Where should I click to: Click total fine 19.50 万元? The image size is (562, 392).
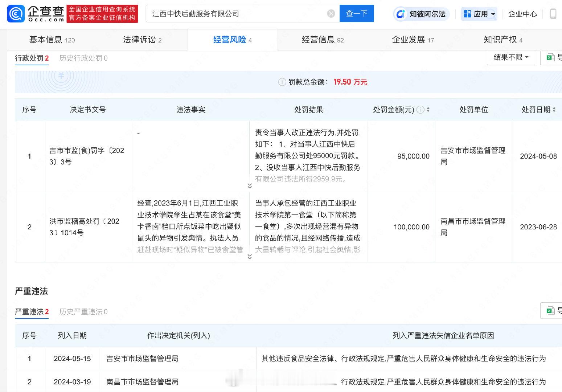tap(350, 82)
